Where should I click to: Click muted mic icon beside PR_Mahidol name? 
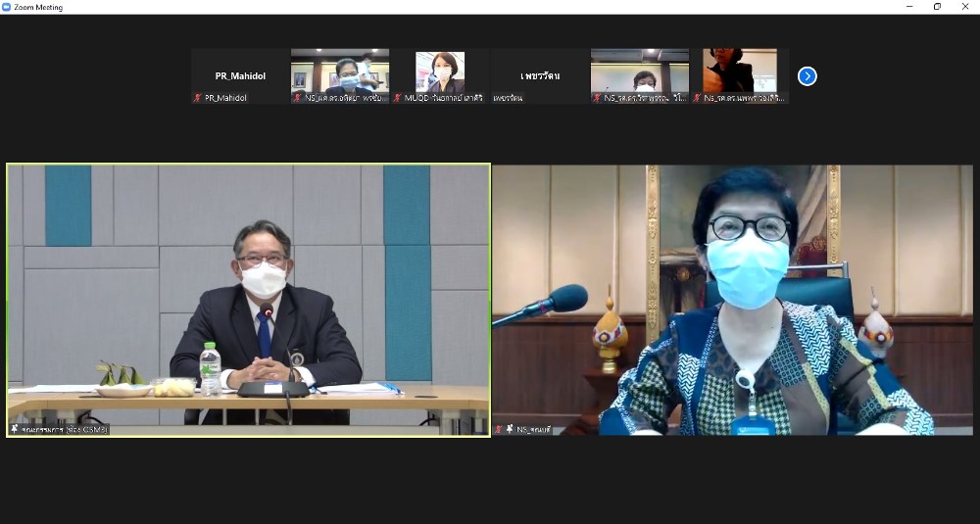(x=198, y=98)
